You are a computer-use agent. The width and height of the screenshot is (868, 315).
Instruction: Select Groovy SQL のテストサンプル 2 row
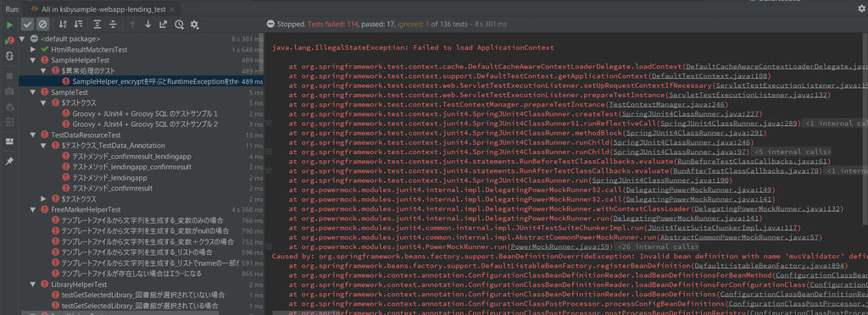pyautogui.click(x=141, y=124)
